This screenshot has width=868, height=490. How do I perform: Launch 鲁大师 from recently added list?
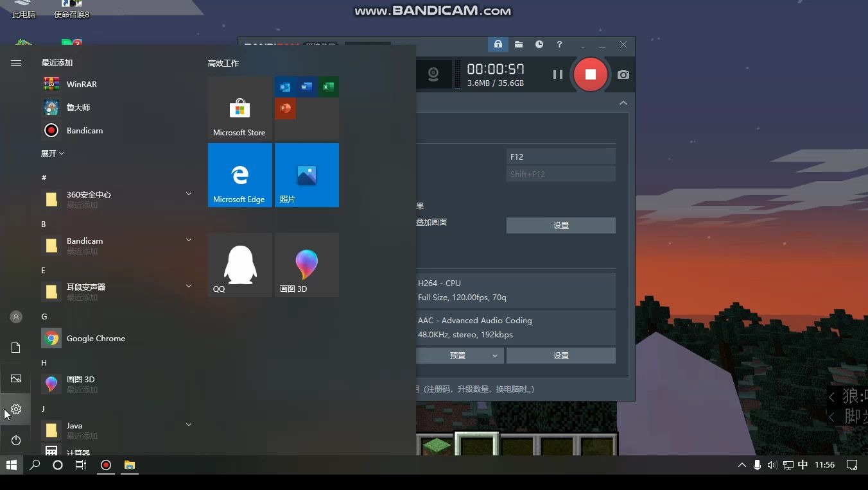click(116, 107)
